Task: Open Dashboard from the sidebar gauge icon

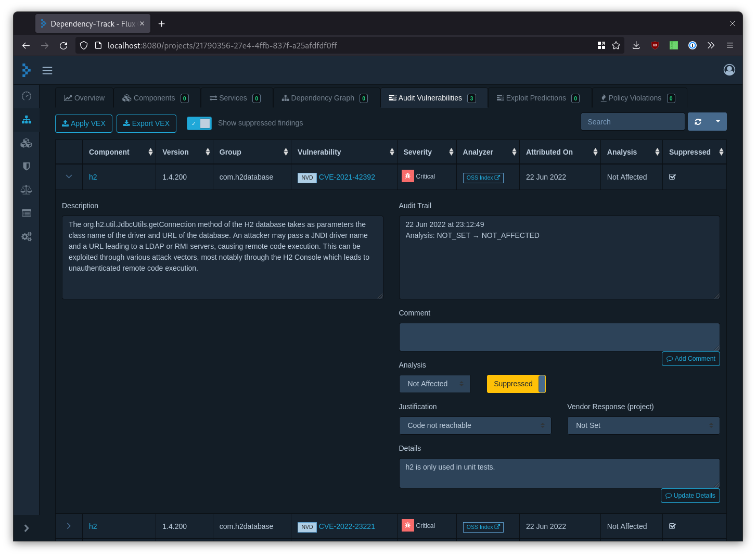Action: pos(27,96)
